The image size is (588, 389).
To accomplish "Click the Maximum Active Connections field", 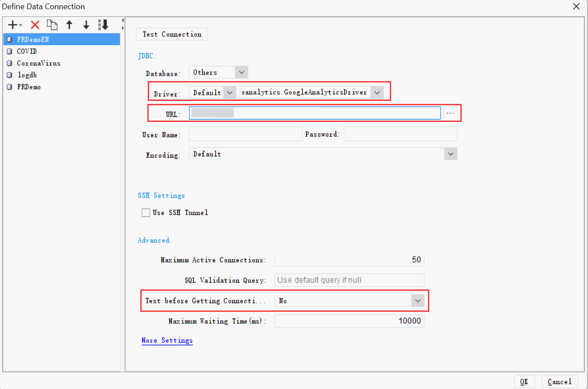I will point(349,260).
